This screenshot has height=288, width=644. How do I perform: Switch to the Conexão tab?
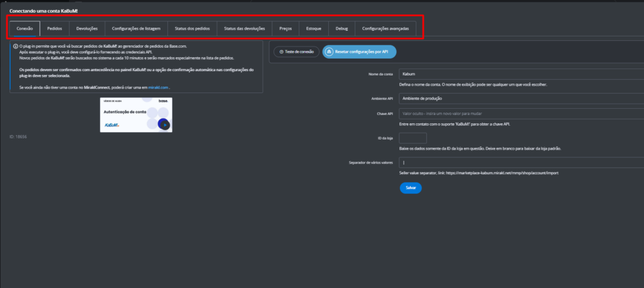point(25,29)
